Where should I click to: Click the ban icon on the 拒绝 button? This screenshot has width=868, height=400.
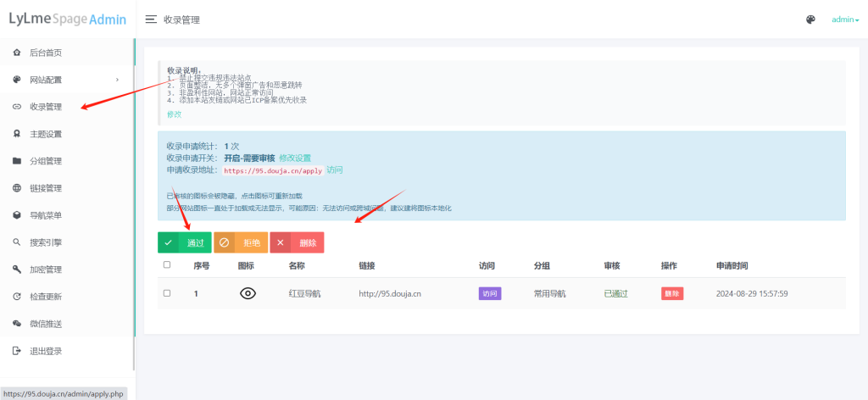[224, 242]
